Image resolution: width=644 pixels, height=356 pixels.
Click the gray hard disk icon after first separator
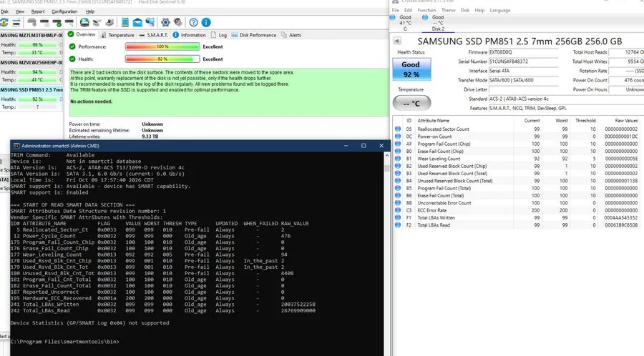tap(31, 22)
